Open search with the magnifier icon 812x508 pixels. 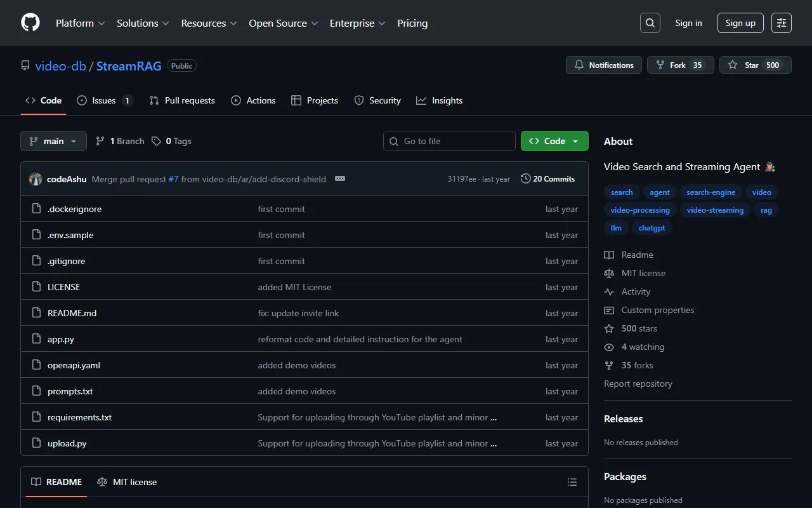[x=650, y=23]
